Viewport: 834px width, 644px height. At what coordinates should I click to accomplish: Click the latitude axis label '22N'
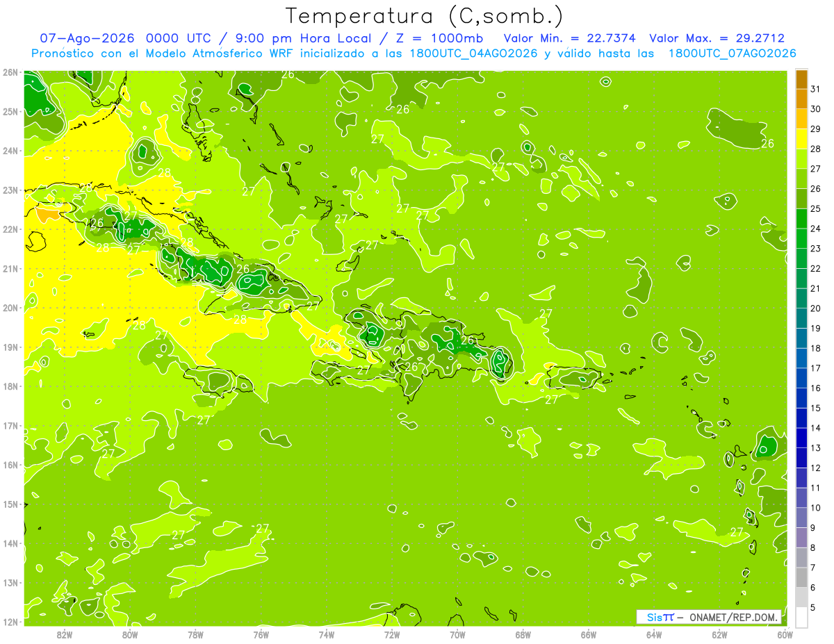pyautogui.click(x=10, y=229)
